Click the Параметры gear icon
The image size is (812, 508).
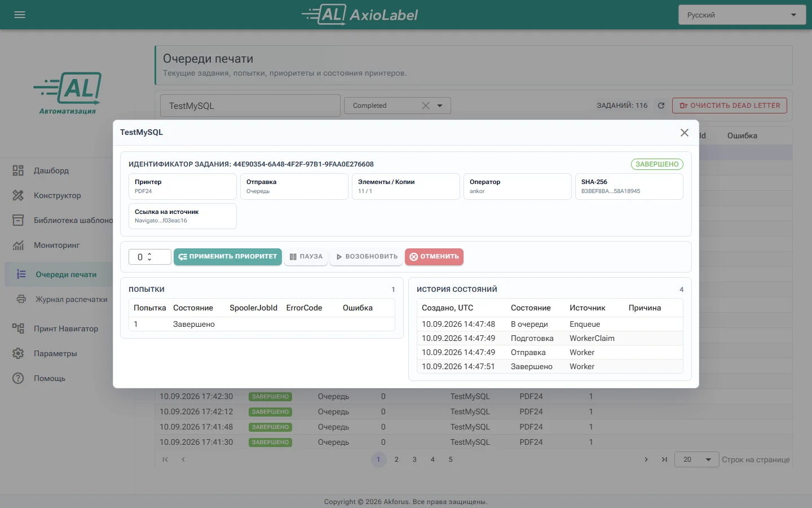[x=18, y=353]
